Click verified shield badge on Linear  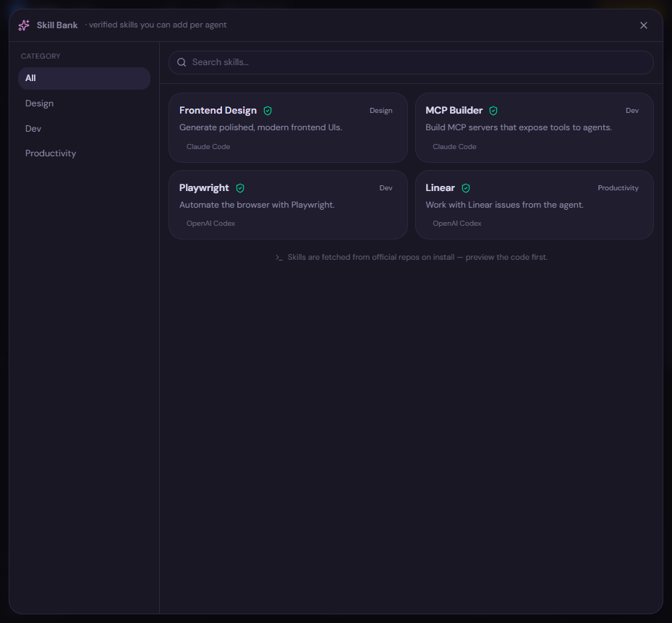[466, 188]
